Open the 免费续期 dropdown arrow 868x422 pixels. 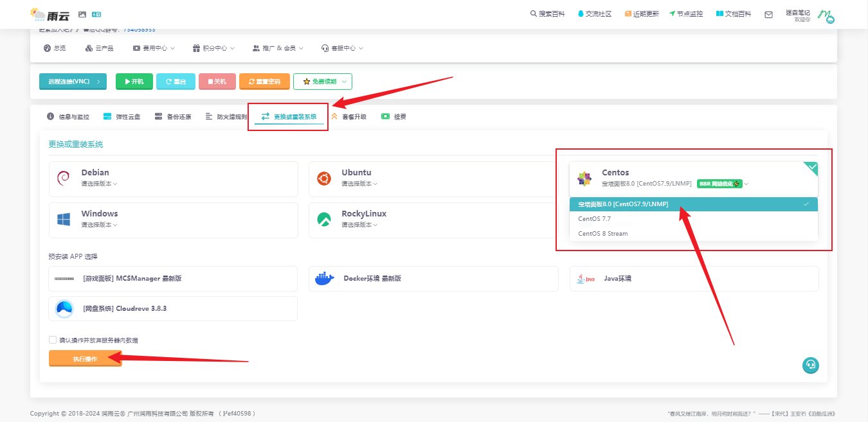coord(344,82)
